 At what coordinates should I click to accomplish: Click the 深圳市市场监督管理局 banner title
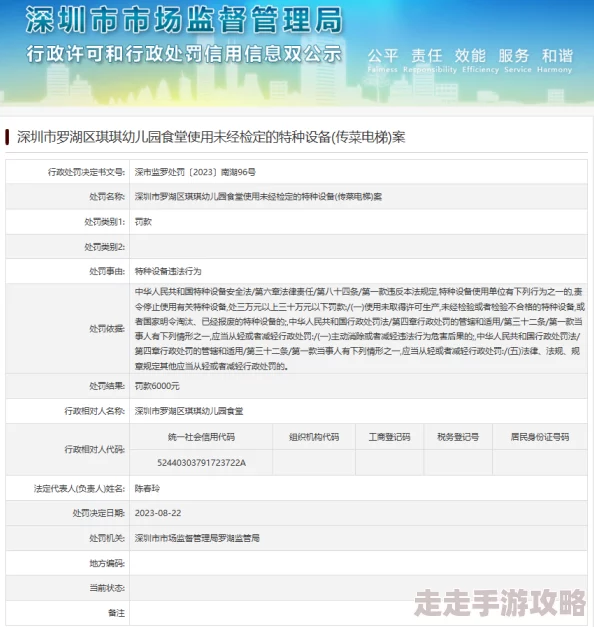coord(184,20)
